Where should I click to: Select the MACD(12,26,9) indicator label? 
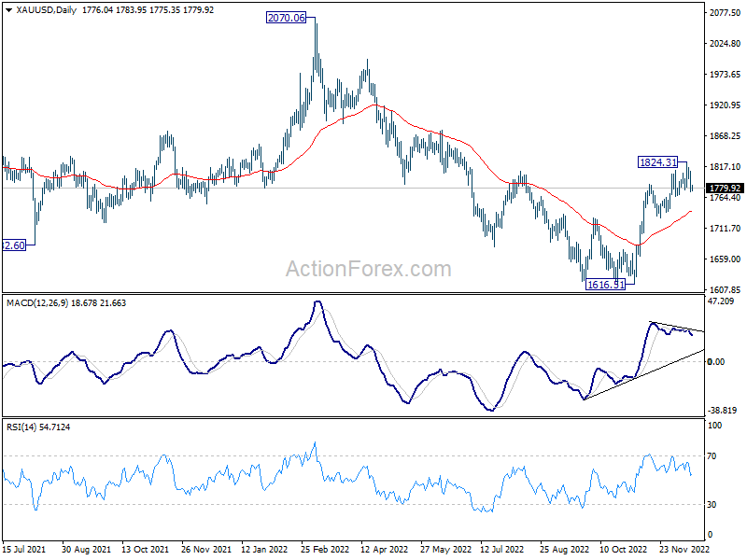(37, 302)
